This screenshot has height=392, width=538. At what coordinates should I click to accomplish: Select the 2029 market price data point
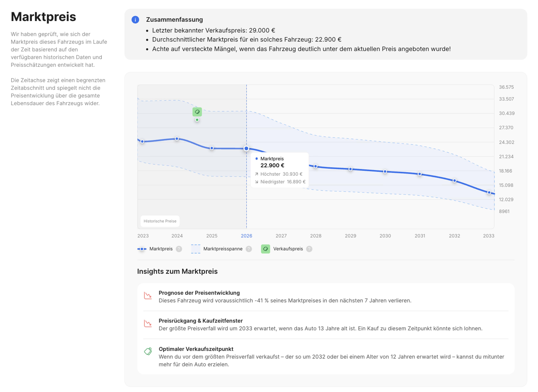(350, 169)
